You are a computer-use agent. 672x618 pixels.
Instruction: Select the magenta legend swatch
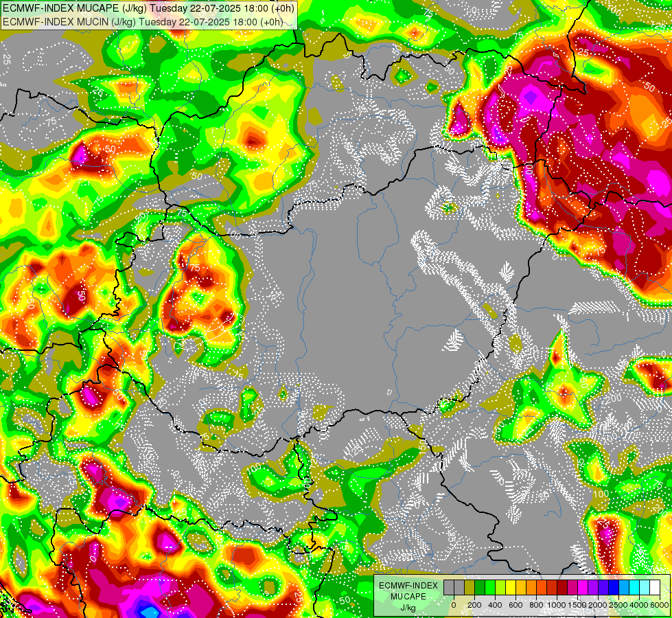(x=583, y=587)
